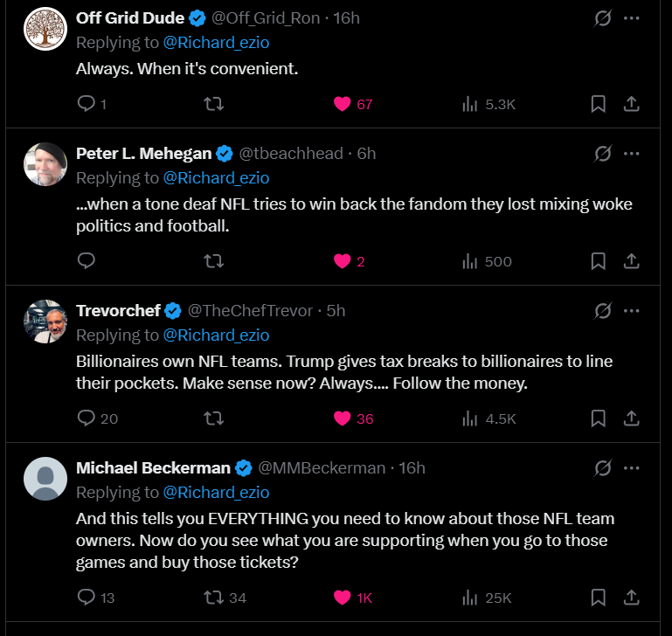Toggle like on Michael Beckerman's 1K-like tweet
The width and height of the screenshot is (672, 636).
[x=343, y=598]
